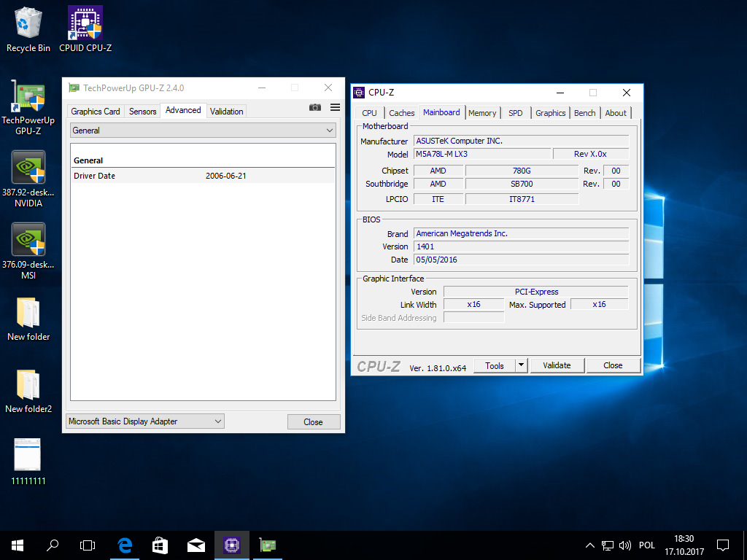Select the 11111111 file on the desktop
Screen dimensions: 747x560
tap(28, 462)
